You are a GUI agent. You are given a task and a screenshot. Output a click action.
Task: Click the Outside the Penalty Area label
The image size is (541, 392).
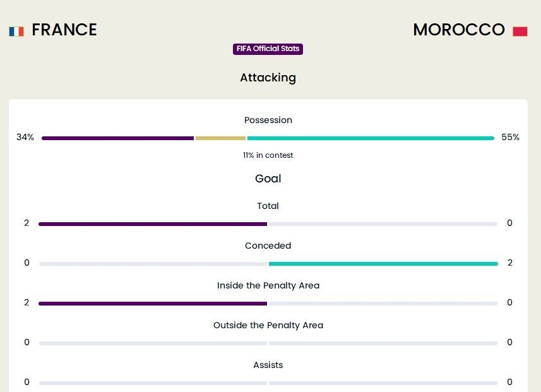pyautogui.click(x=268, y=325)
